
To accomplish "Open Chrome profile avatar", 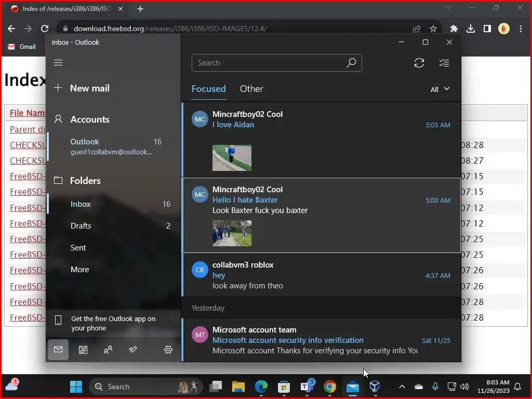I will [x=504, y=29].
